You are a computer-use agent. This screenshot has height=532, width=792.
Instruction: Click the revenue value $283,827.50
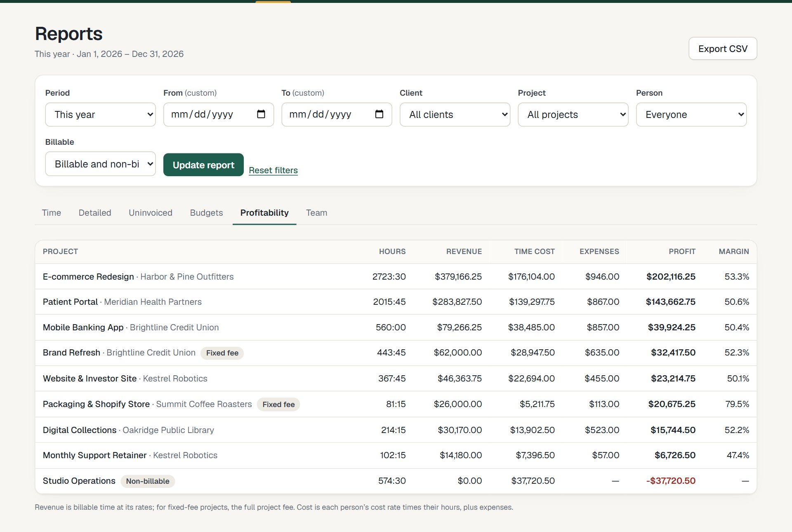tap(457, 302)
